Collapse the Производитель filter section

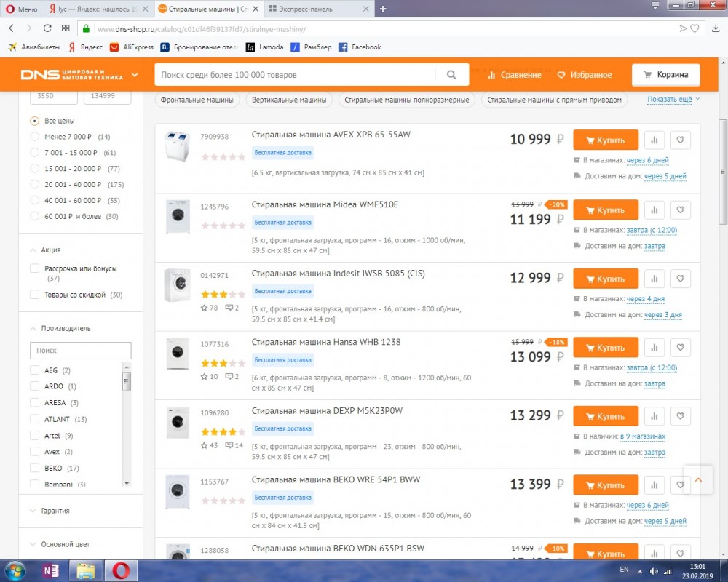pyautogui.click(x=66, y=328)
